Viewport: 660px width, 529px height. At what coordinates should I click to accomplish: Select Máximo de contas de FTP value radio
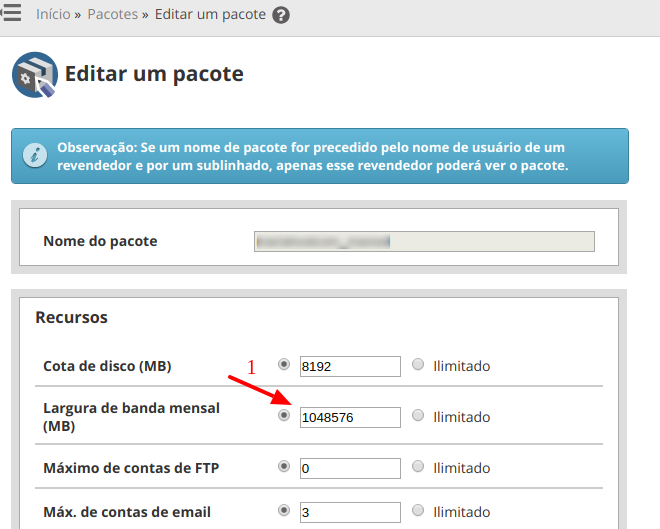[284, 466]
